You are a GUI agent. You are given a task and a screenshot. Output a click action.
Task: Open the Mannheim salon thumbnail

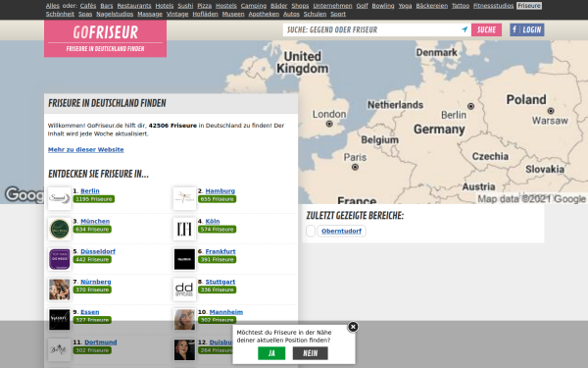(184, 320)
